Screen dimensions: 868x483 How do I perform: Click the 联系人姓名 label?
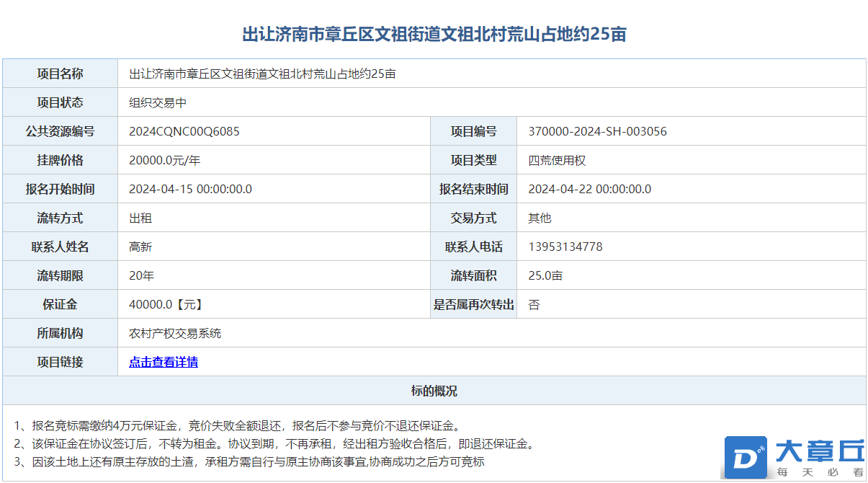coord(60,247)
